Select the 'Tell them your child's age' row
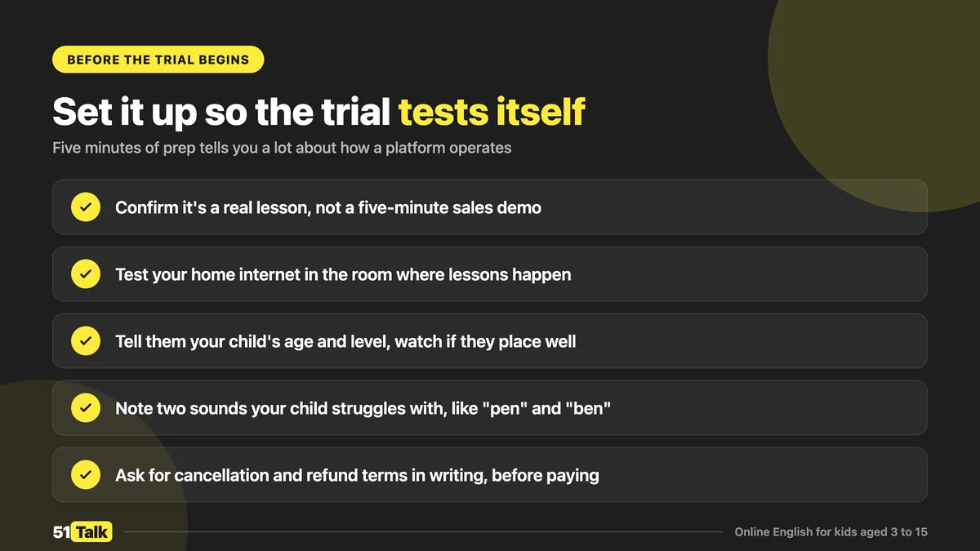The height and width of the screenshot is (551, 980). pyautogui.click(x=490, y=341)
